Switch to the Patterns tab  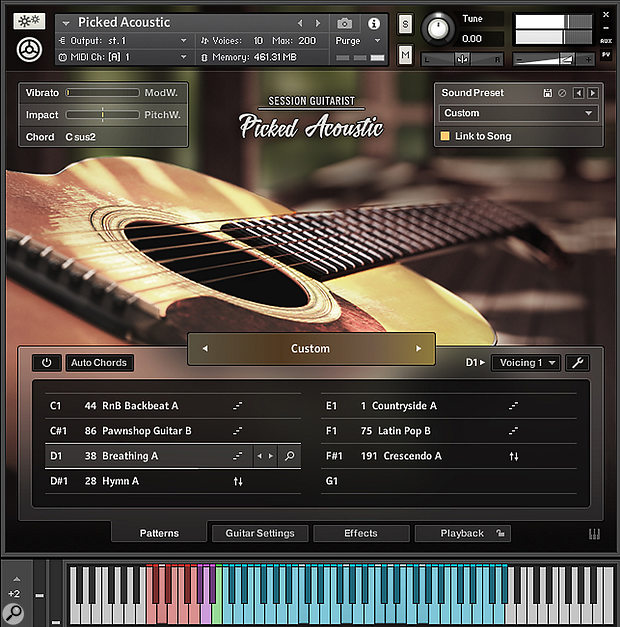point(159,533)
